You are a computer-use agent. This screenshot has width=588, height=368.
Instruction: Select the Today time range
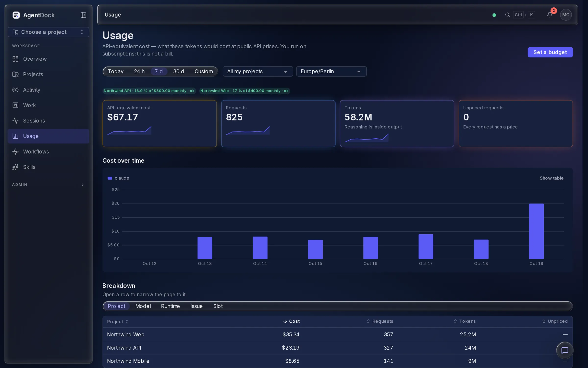(116, 71)
